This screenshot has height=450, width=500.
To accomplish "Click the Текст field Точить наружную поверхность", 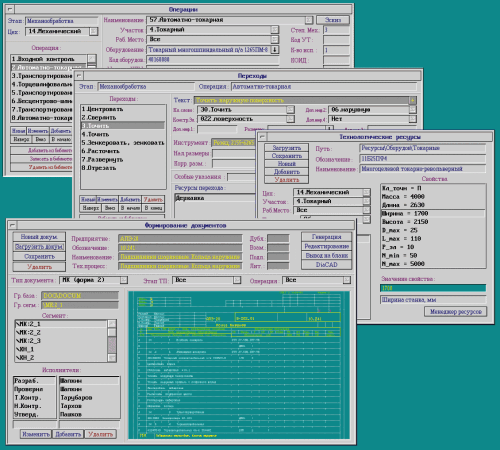I will pyautogui.click(x=302, y=100).
